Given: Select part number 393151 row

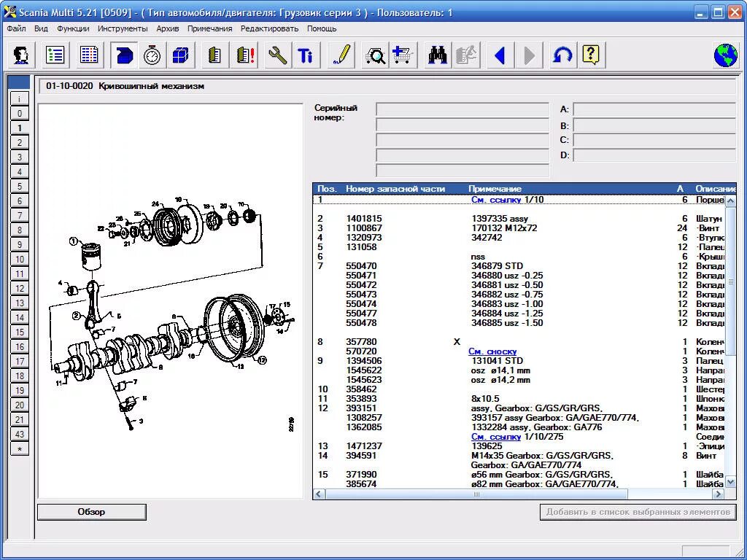Looking at the screenshot, I should coord(519,408).
